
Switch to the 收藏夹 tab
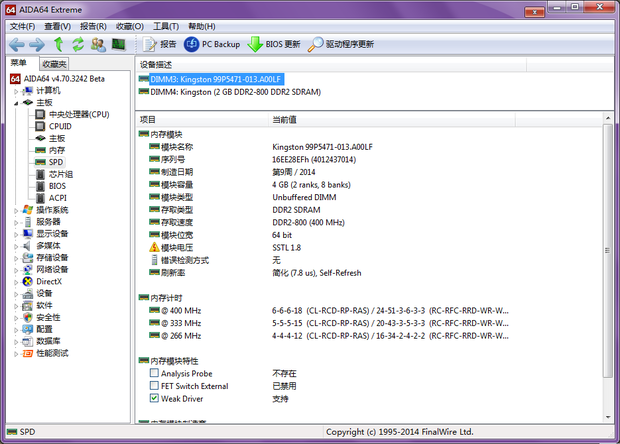pyautogui.click(x=55, y=64)
